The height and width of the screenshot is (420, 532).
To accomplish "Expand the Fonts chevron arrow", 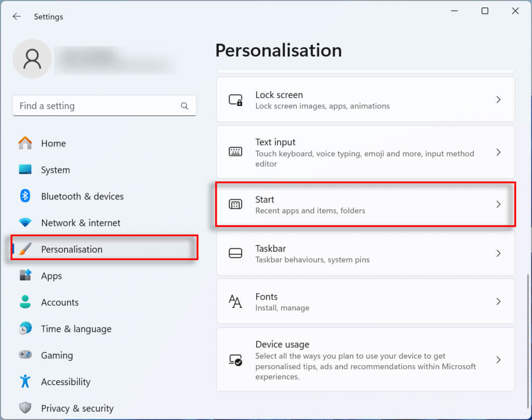I will [x=498, y=302].
